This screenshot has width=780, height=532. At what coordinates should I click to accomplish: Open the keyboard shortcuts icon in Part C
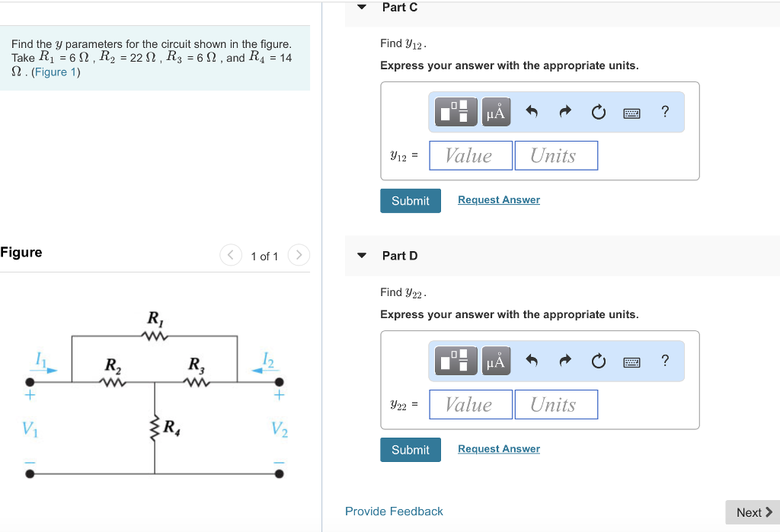(x=631, y=111)
